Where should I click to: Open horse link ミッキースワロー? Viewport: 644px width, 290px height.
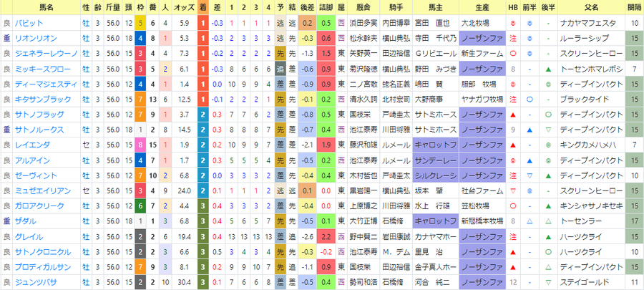click(x=42, y=69)
